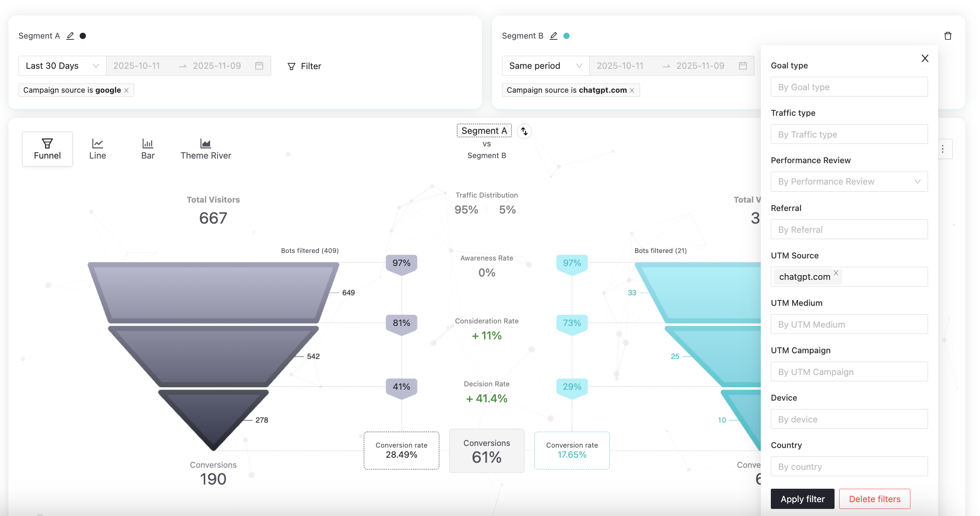The height and width of the screenshot is (516, 980).
Task: Open Segment B date range calendar icon
Action: click(743, 66)
